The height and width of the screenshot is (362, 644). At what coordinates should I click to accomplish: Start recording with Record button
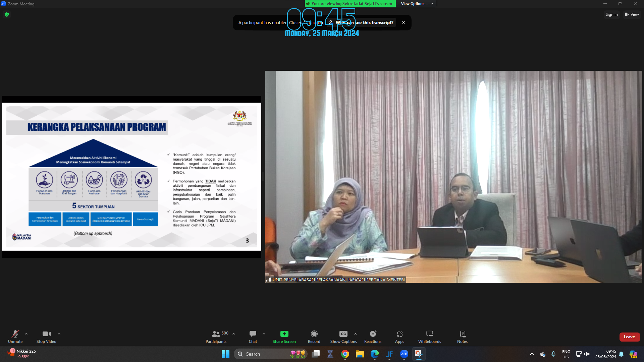pos(314,337)
